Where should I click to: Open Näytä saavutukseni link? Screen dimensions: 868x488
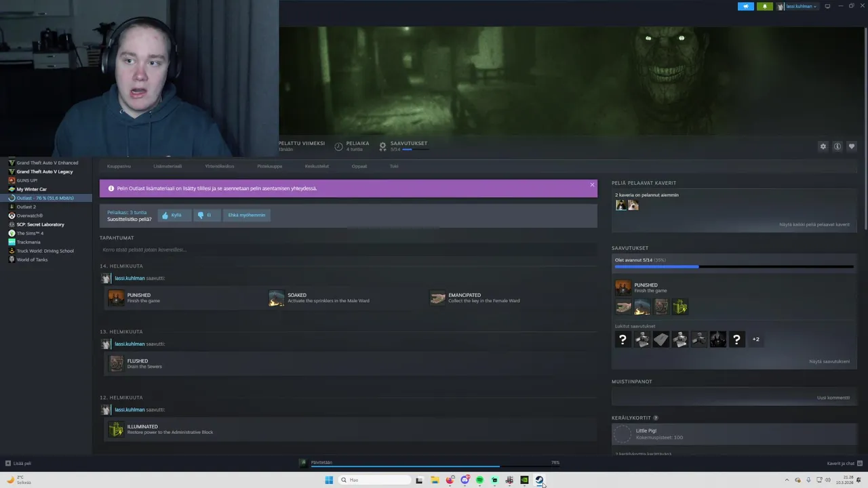829,361
